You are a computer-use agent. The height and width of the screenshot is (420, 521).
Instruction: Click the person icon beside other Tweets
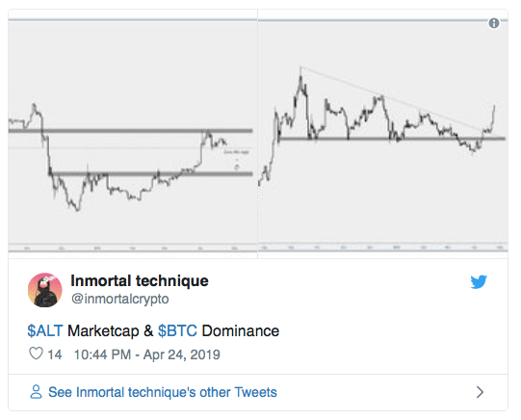coord(36,392)
